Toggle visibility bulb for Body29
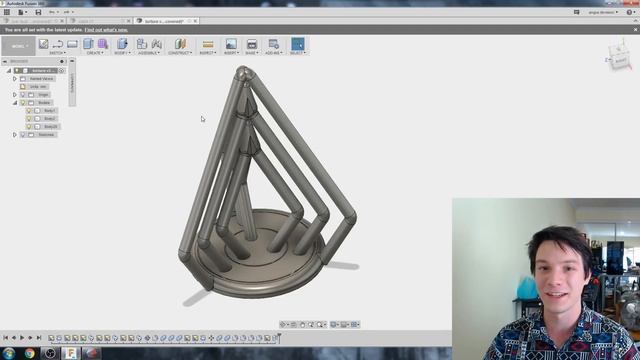The width and height of the screenshot is (640, 360). (29, 127)
